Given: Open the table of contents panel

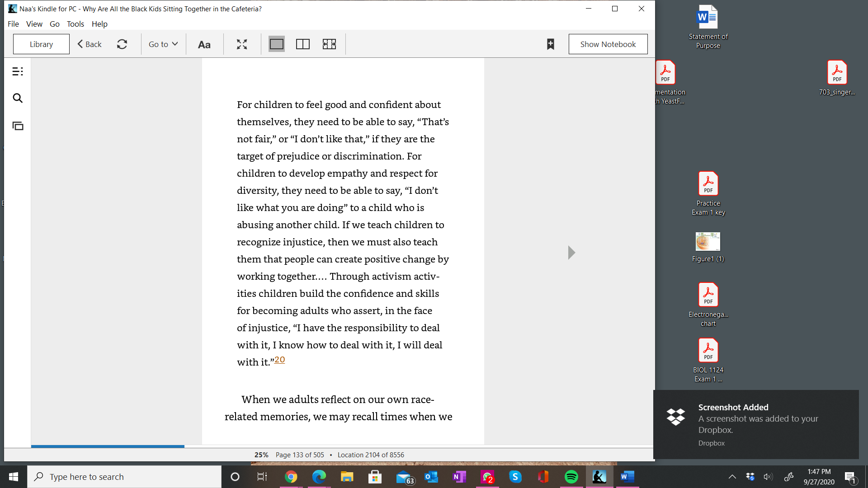Looking at the screenshot, I should coord(18,71).
